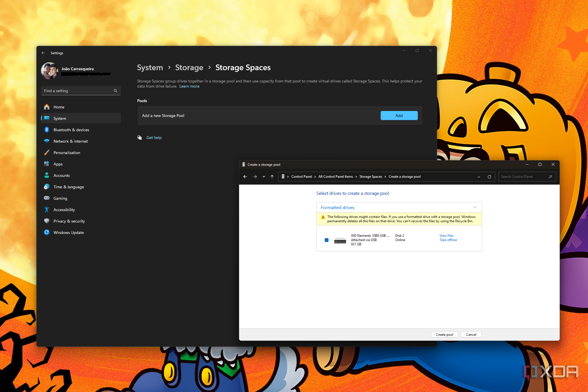Viewport: 588px width, 392px height.
Task: Click the Create pool button
Action: click(444, 334)
